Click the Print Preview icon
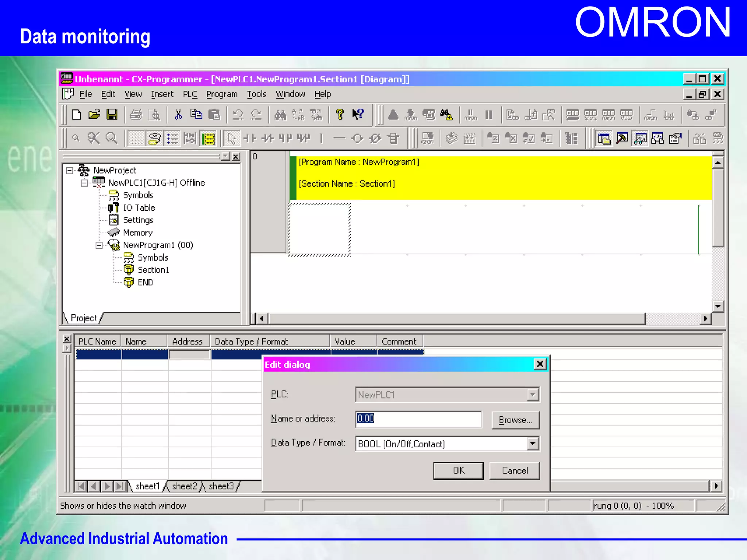 (154, 114)
